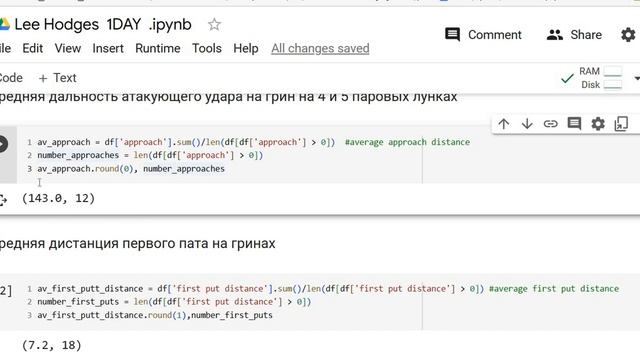
Task: Move cell up with arrow icon
Action: [x=504, y=124]
